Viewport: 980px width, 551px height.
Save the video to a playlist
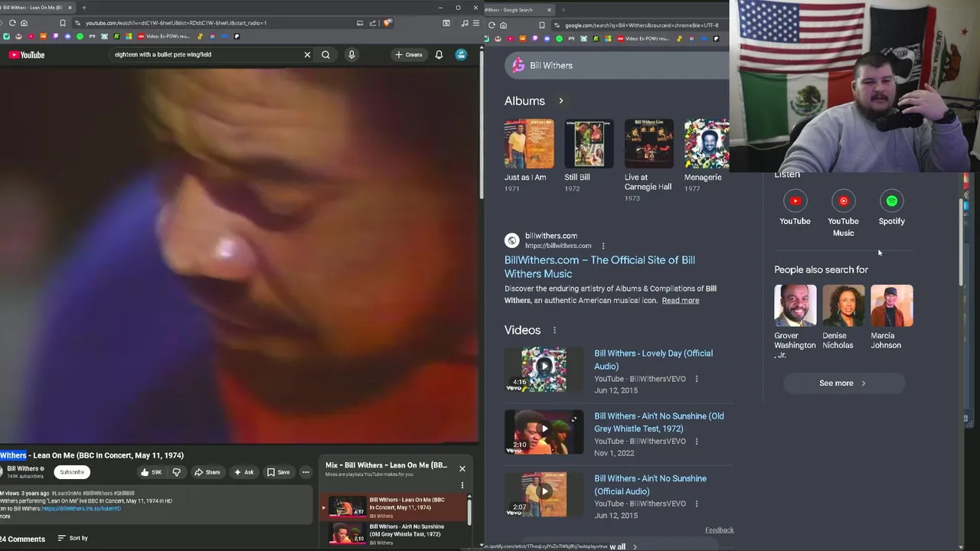click(x=278, y=472)
